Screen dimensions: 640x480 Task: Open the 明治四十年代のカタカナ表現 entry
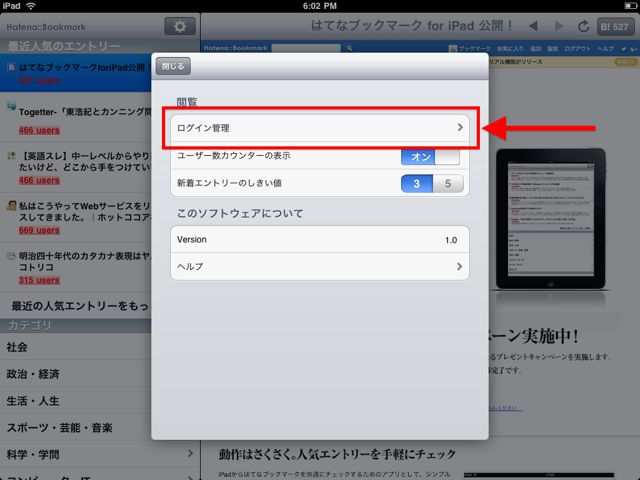point(76,267)
